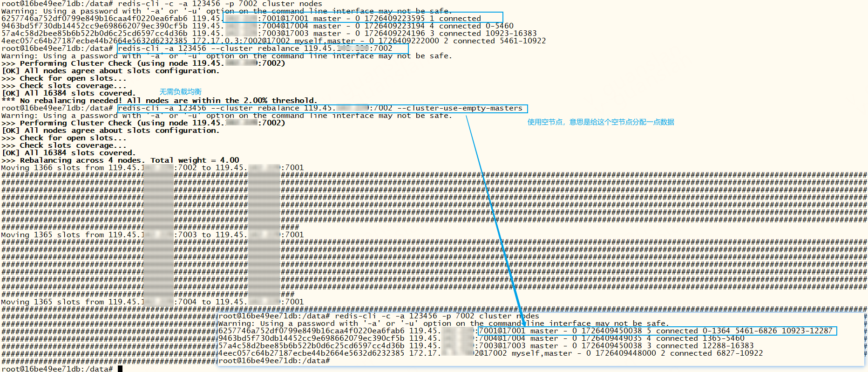Click the timestamp 1726409224196
This screenshot has height=372, width=868.
tap(394, 34)
